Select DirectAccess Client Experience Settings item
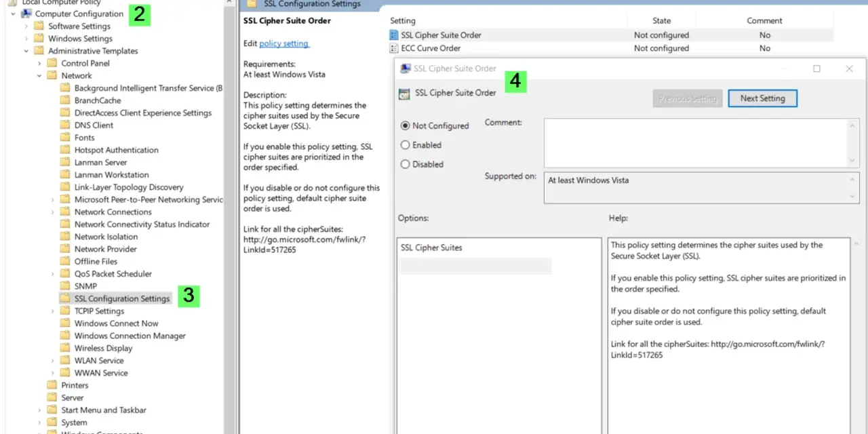Viewport: 868px width, 434px height. pyautogui.click(x=143, y=113)
